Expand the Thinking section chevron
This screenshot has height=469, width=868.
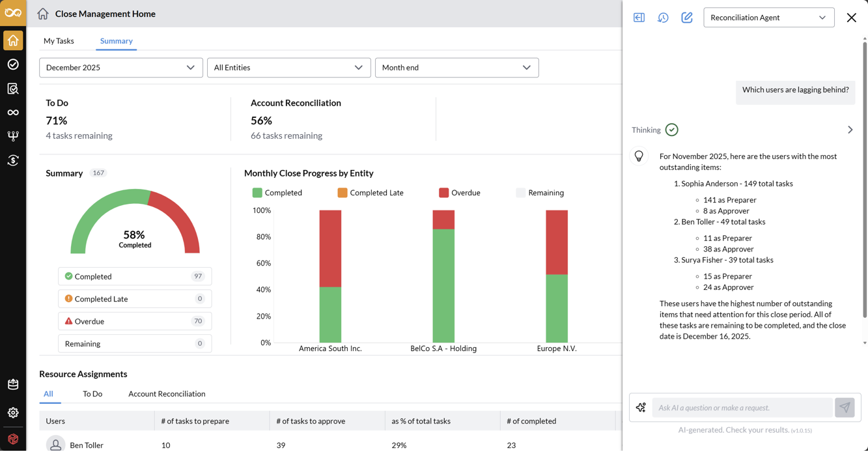(850, 130)
